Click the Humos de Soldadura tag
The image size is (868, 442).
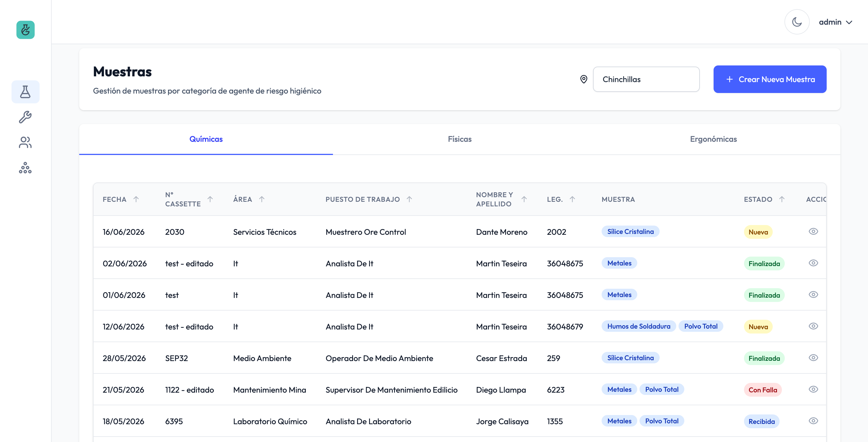click(639, 326)
